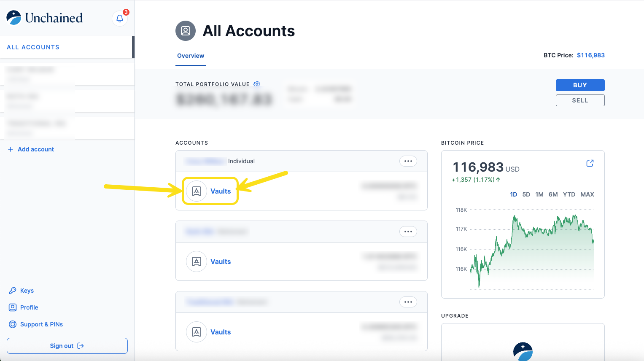Switch chart range to MAX
The height and width of the screenshot is (361, 644).
click(587, 194)
